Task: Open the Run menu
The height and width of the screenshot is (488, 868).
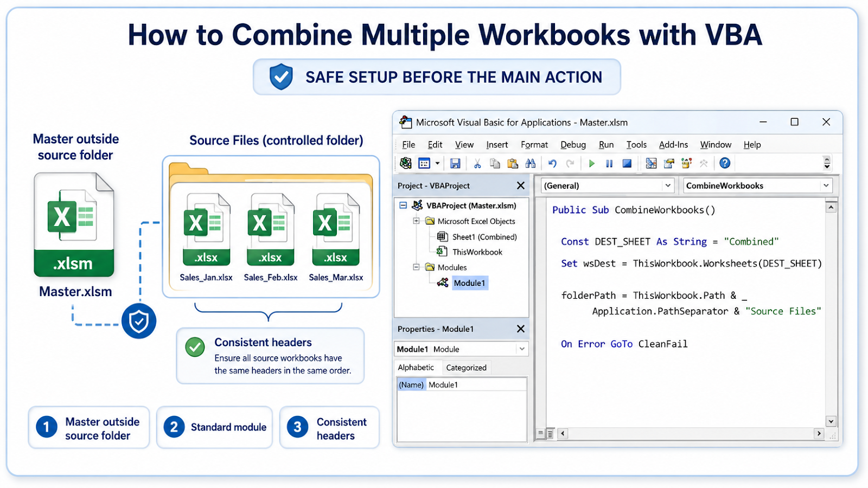Action: pos(607,145)
